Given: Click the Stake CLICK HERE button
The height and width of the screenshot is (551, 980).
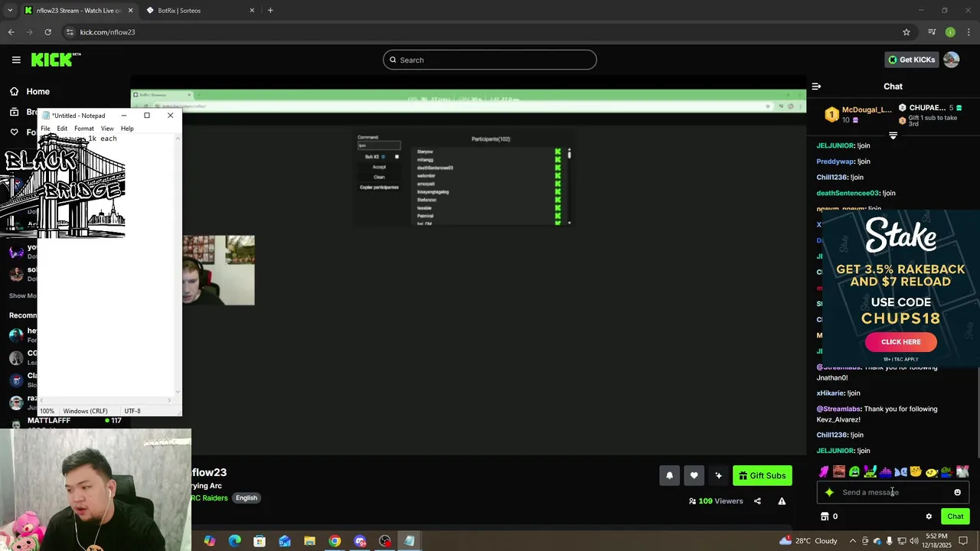Looking at the screenshot, I should click(x=901, y=342).
